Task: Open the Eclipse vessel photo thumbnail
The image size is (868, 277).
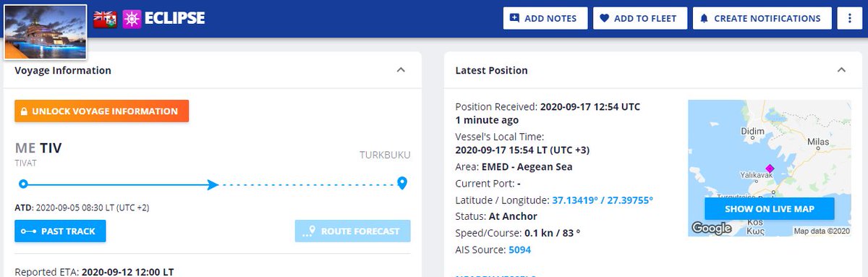Action: point(46,33)
